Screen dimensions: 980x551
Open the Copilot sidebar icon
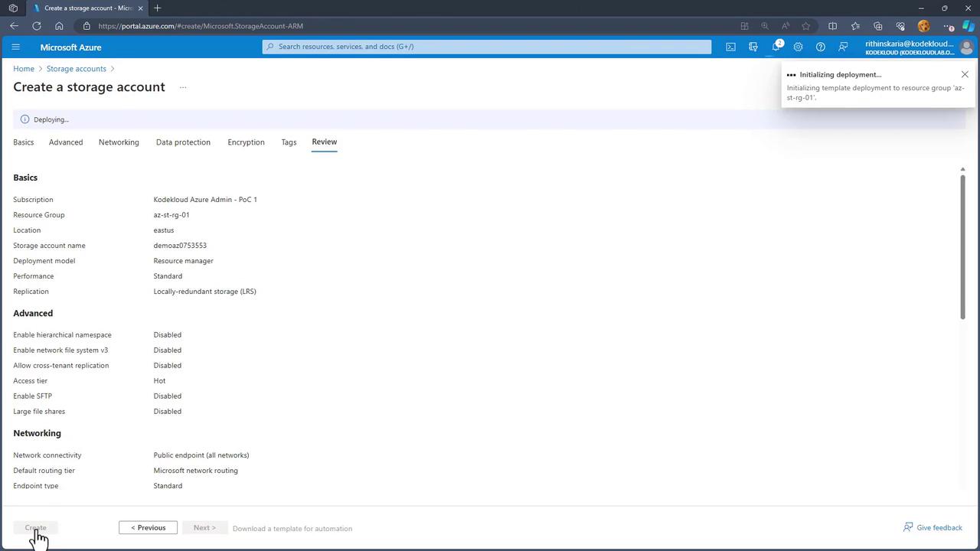tap(969, 26)
